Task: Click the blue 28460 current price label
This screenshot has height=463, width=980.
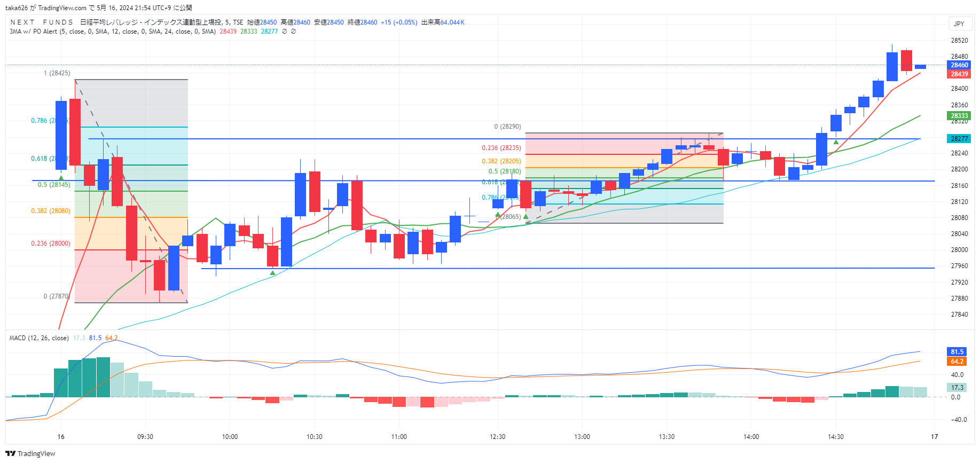Action: (959, 65)
